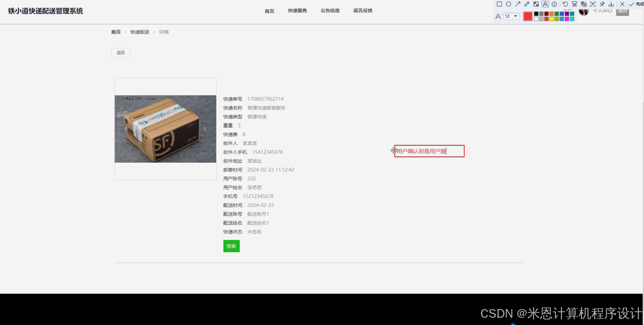Image resolution: width=644 pixels, height=325 pixels.
Task: Select the express name 普通快递邮寄服务
Action: click(266, 108)
